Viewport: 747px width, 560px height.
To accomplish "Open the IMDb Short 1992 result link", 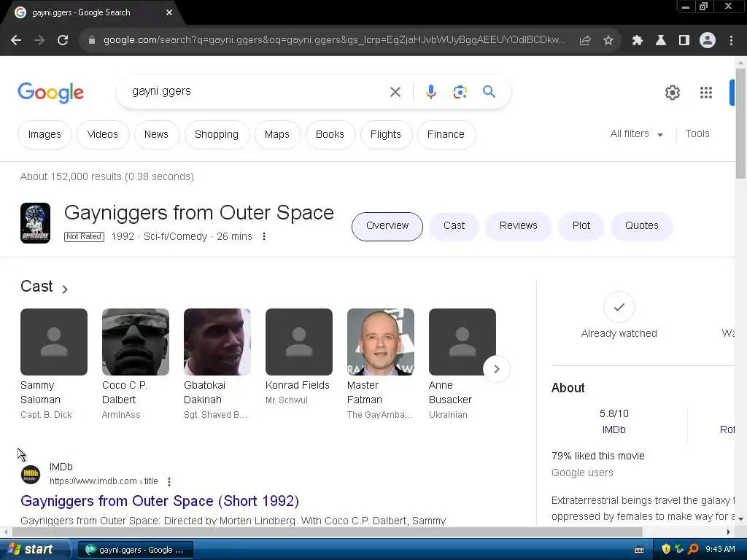I will [x=160, y=502].
